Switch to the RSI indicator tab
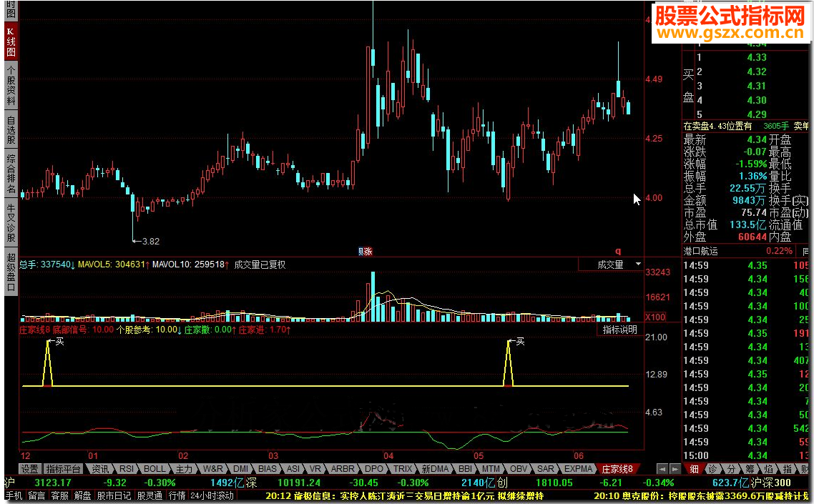The width and height of the screenshot is (814, 504). (x=126, y=469)
